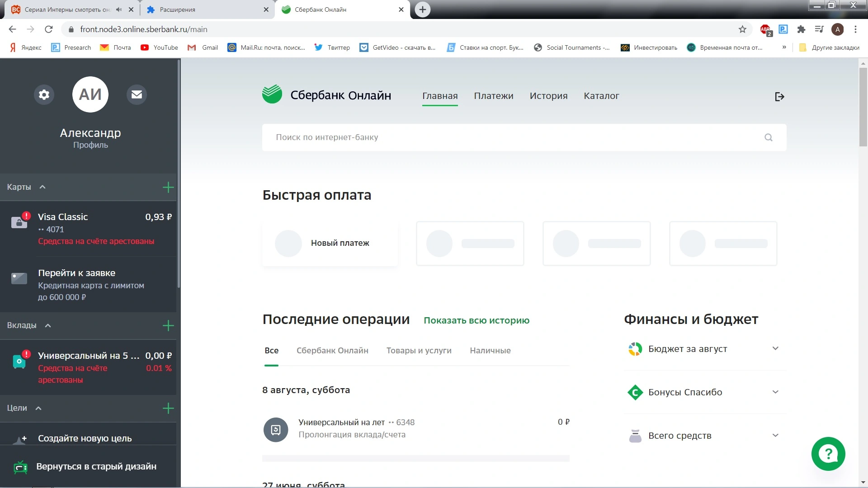Switch to the Сериал Интерны browser tab
The image size is (868, 488).
click(73, 9)
